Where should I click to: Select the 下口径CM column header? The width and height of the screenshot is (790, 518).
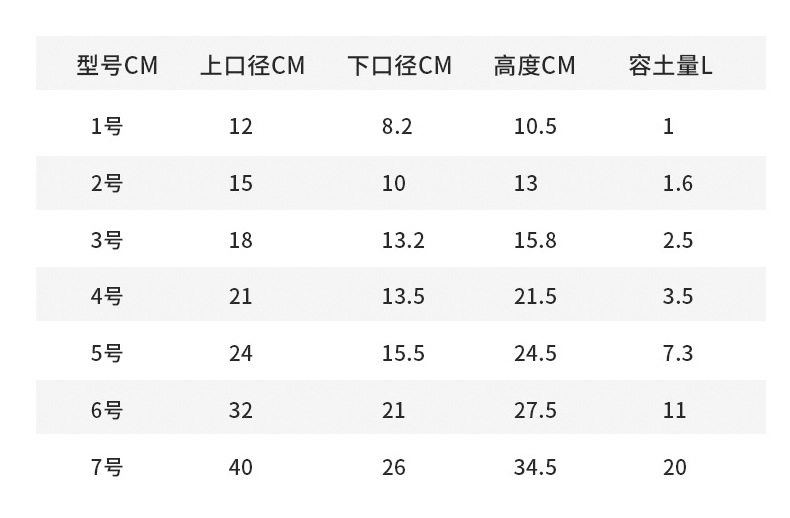pyautogui.click(x=399, y=66)
